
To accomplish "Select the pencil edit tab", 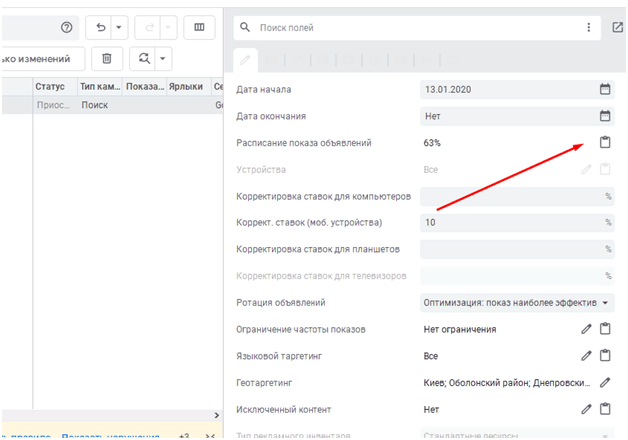I will pyautogui.click(x=245, y=60).
